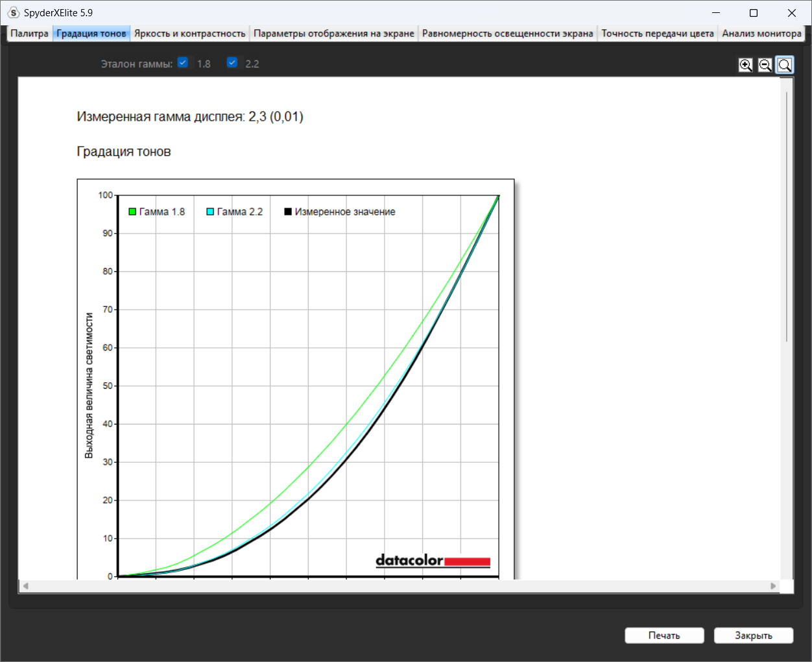The width and height of the screenshot is (812, 662).
Task: Minimize the SpyderXElite window
Action: [x=716, y=13]
